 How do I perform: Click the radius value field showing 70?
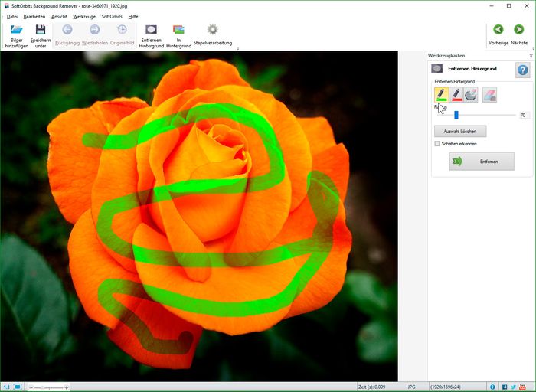pyautogui.click(x=524, y=115)
